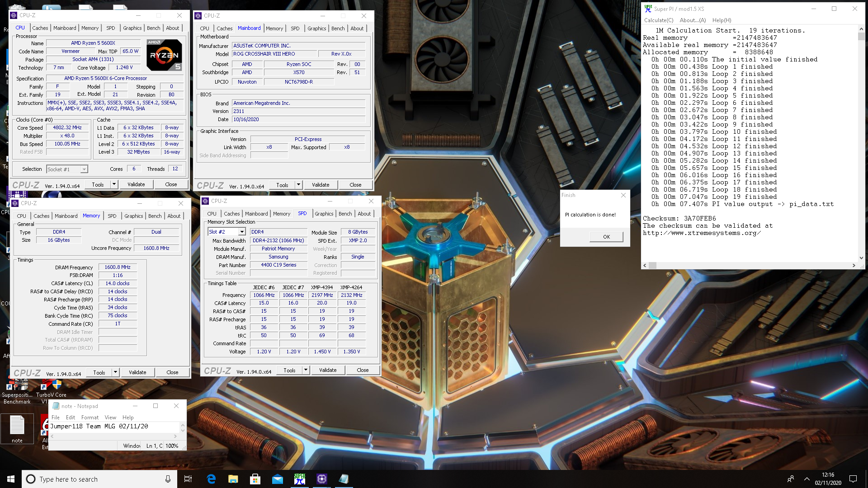This screenshot has width=868, height=488.
Task: Click the Model field ROG CROSSHAIR VIII HERO
Action: pos(274,54)
